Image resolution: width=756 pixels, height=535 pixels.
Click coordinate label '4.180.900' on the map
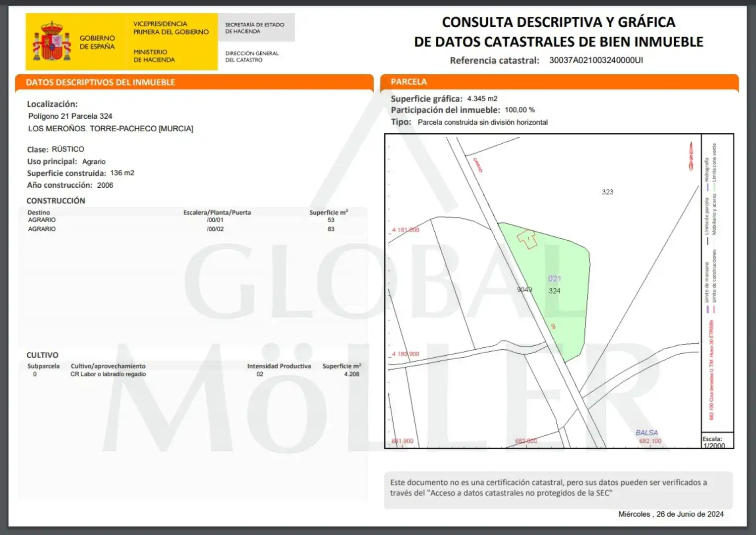406,354
